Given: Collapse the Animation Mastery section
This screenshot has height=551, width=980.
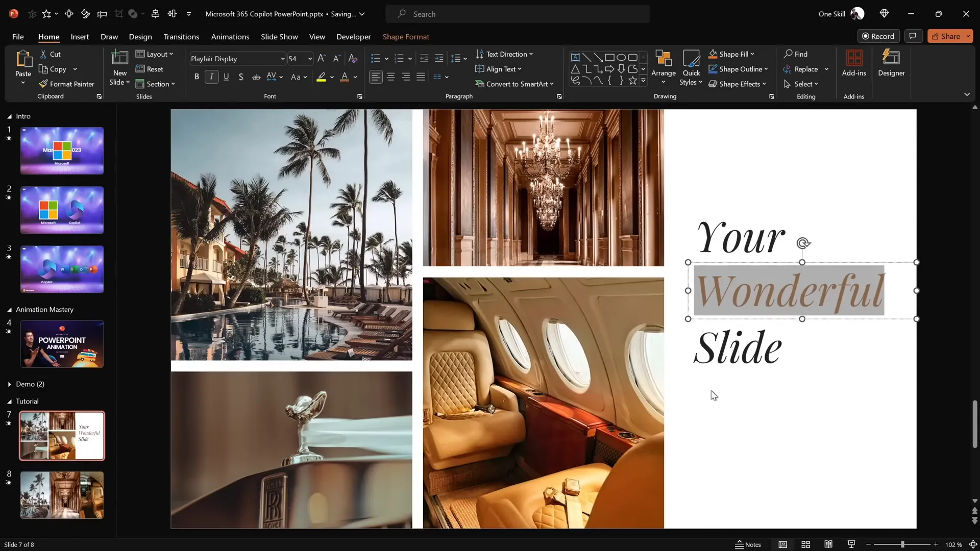Looking at the screenshot, I should pos(9,310).
